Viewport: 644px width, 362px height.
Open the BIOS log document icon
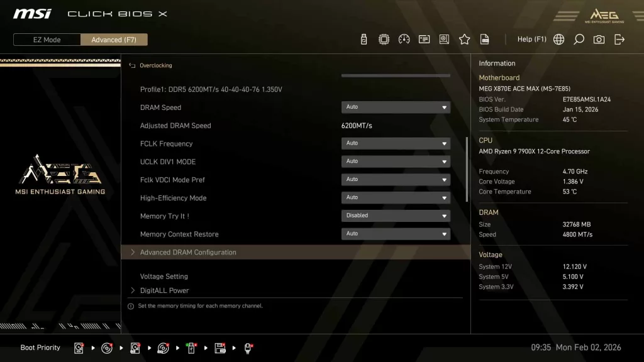point(484,39)
